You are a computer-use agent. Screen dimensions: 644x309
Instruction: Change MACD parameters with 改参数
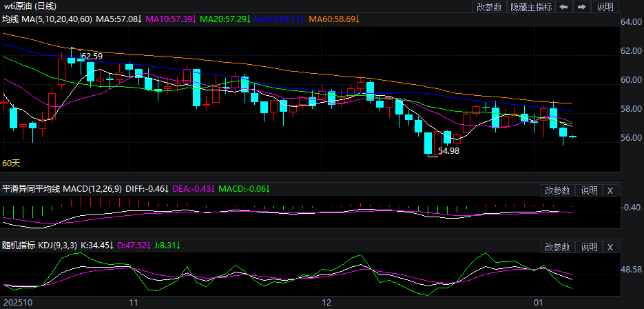pos(557,190)
